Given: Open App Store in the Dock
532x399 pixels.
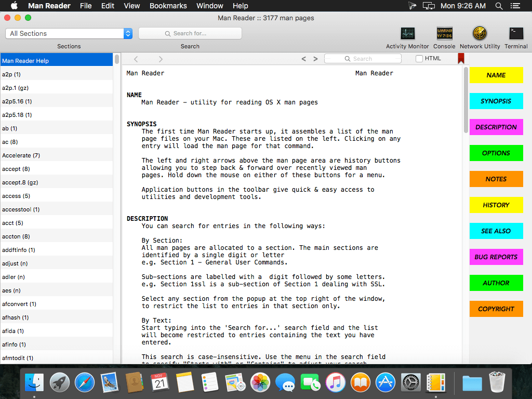Looking at the screenshot, I should click(x=385, y=383).
